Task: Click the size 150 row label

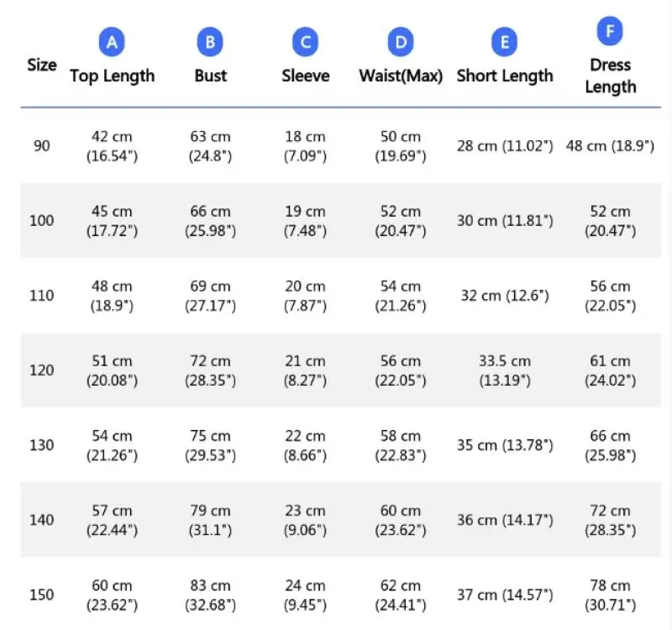Action: 42,595
